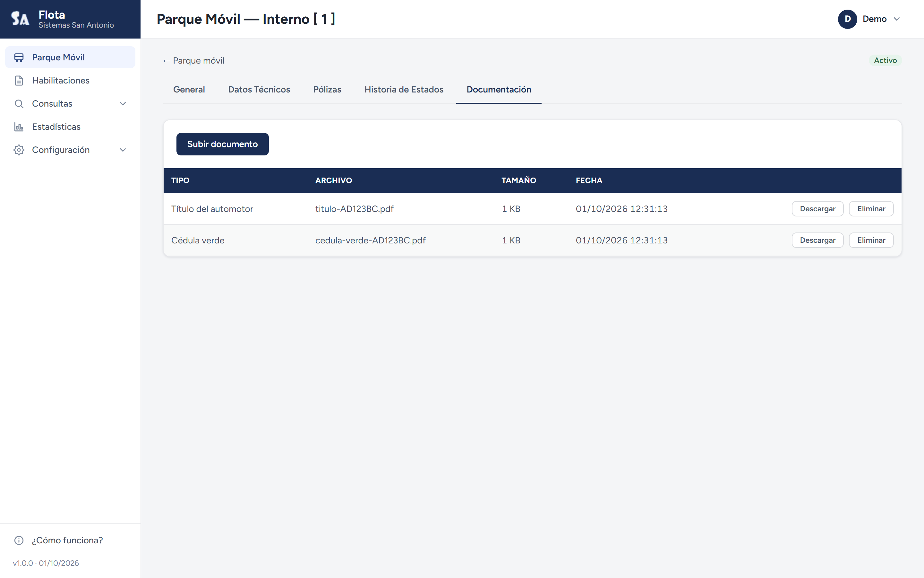924x578 pixels.
Task: Click the ARCHIVO column header
Action: click(x=333, y=180)
